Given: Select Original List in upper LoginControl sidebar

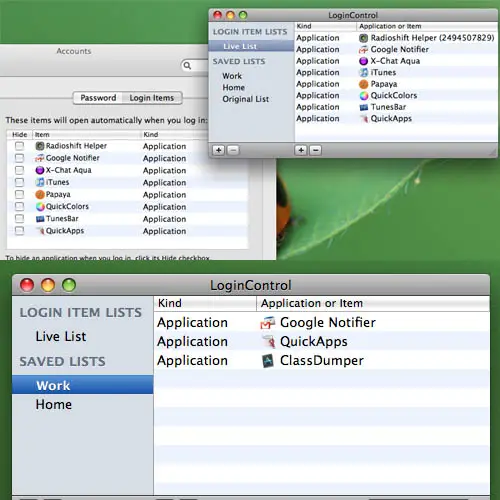Looking at the screenshot, I should coord(251,99).
